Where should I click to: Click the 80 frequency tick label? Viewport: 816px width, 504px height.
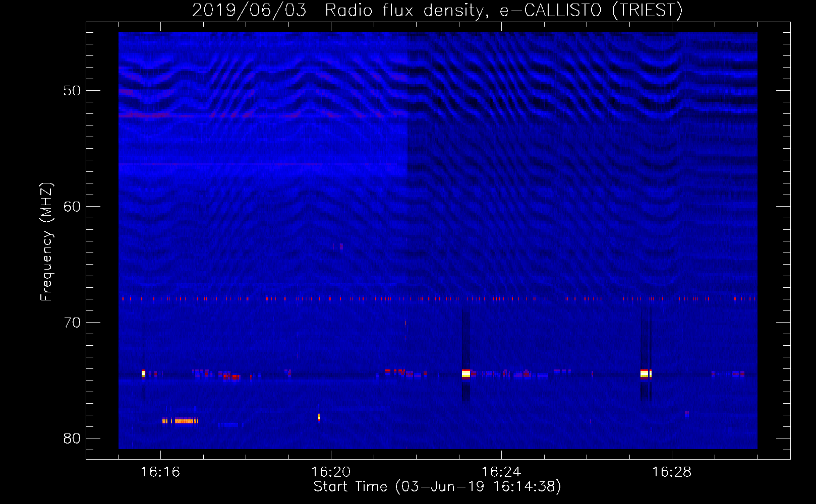coord(72,438)
